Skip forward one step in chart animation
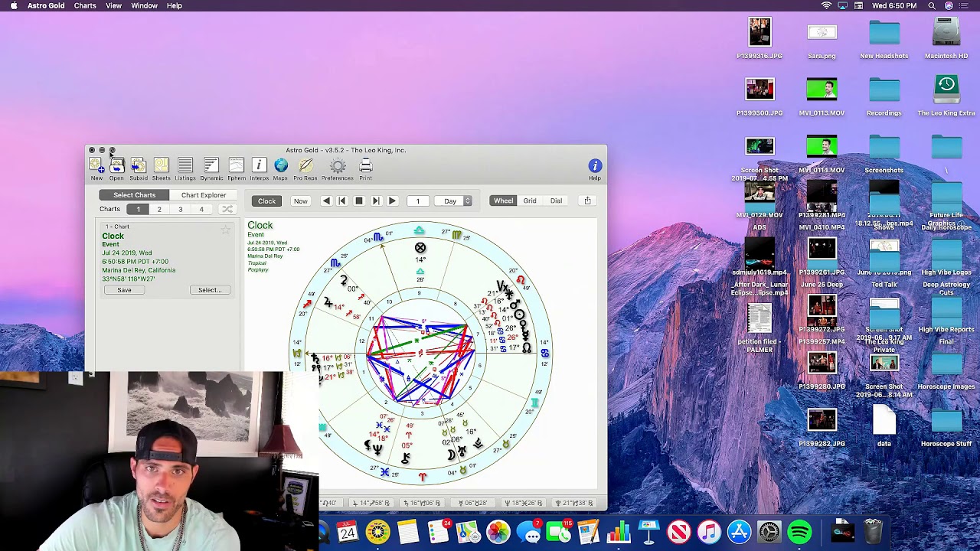 (375, 201)
